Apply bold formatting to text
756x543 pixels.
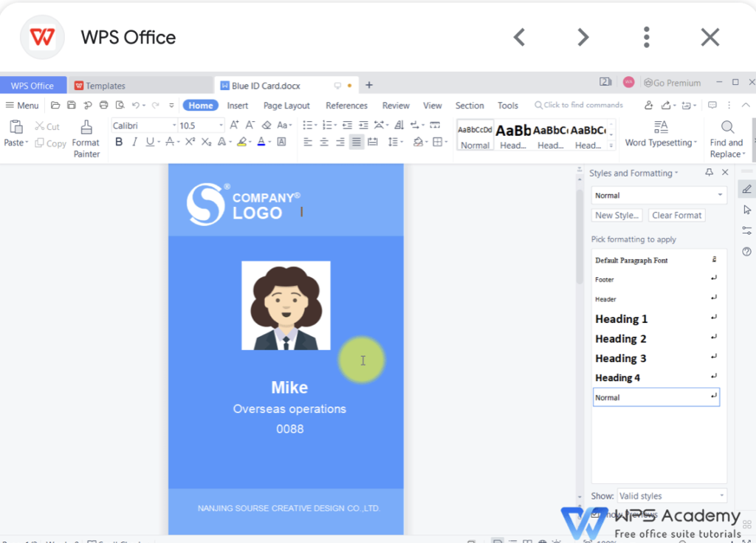118,142
